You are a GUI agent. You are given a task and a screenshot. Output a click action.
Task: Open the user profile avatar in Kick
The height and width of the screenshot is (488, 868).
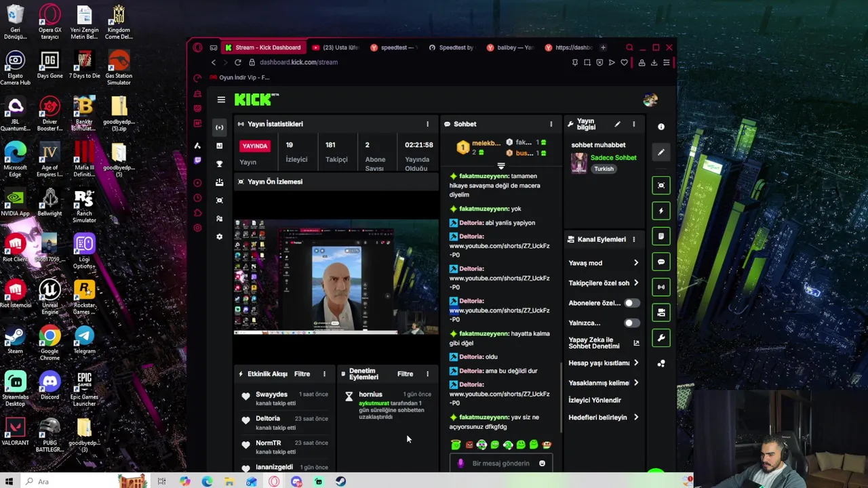pos(650,100)
